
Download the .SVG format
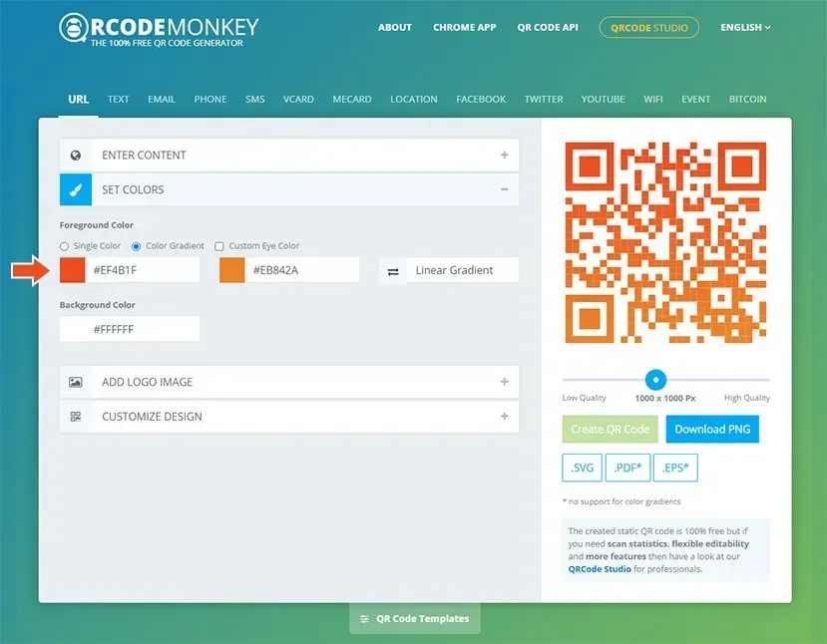583,468
